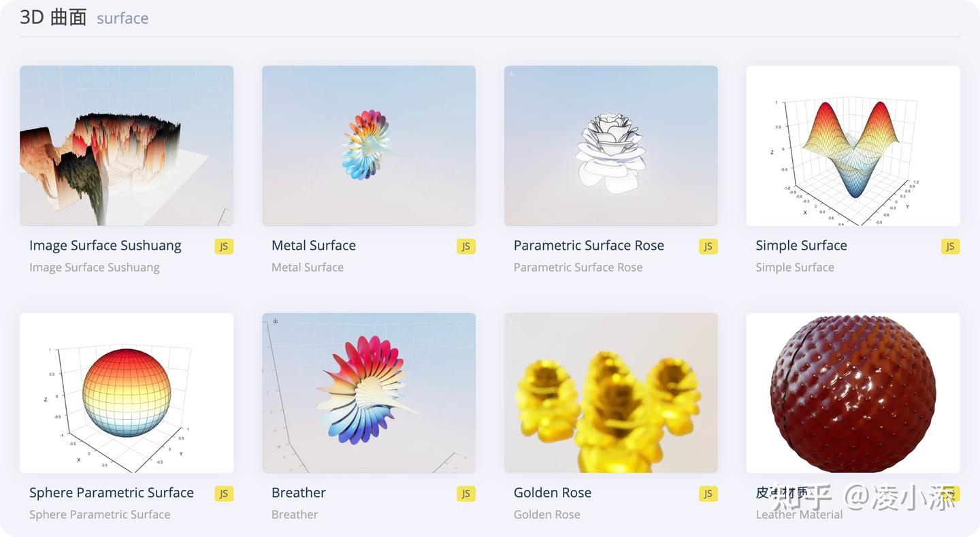Click the JS badge beside Golden Rose
Image resolution: width=980 pixels, height=537 pixels.
[x=708, y=494]
